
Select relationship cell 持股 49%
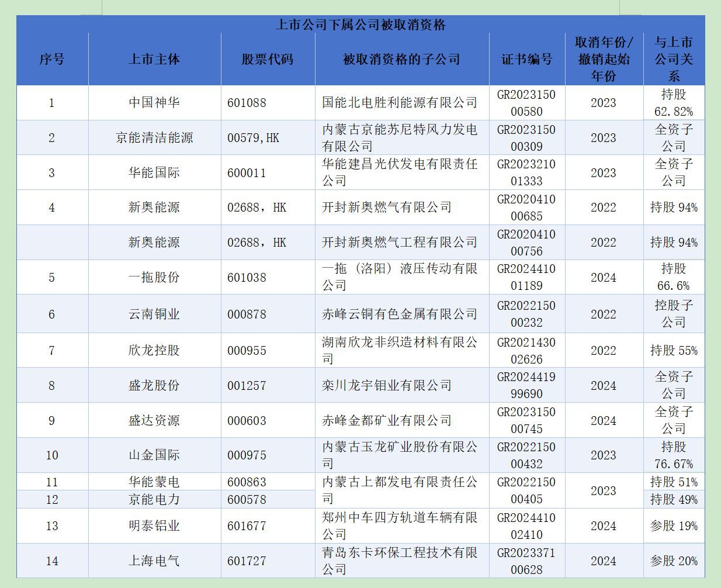point(674,499)
